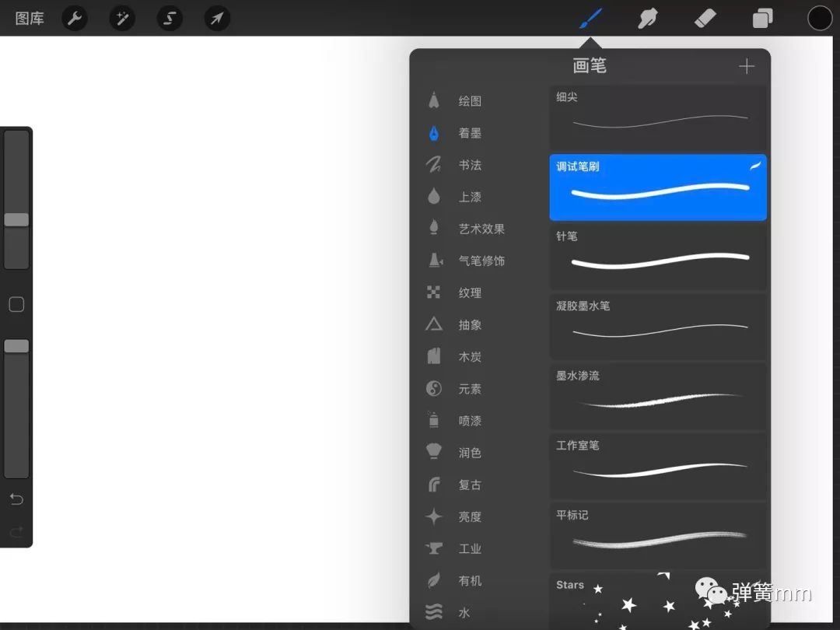This screenshot has height=630, width=840.
Task: Select the 平标记 flat marker brush
Action: (658, 536)
